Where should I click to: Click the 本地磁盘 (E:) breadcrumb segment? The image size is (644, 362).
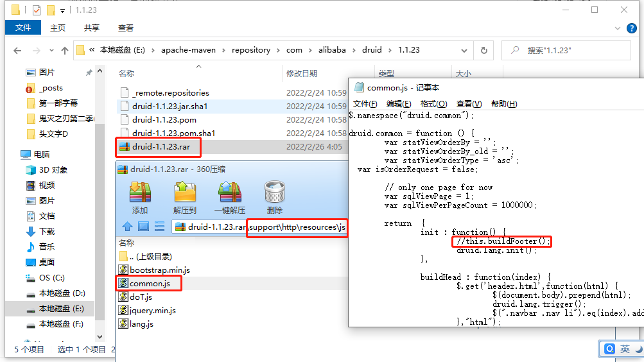[123, 50]
